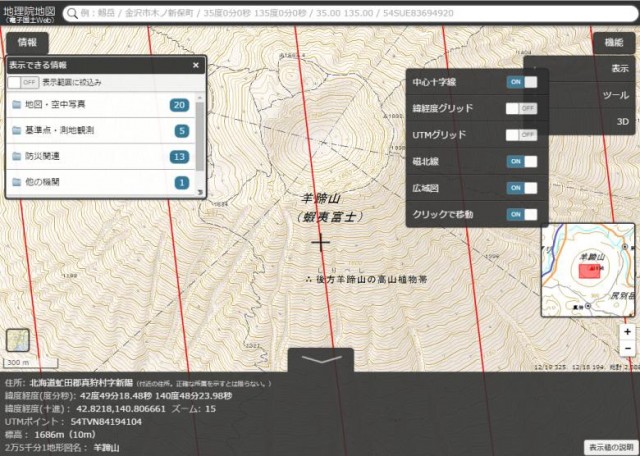Turn off 広域図 switch
Viewport: 640px width, 456px height.
click(x=522, y=188)
